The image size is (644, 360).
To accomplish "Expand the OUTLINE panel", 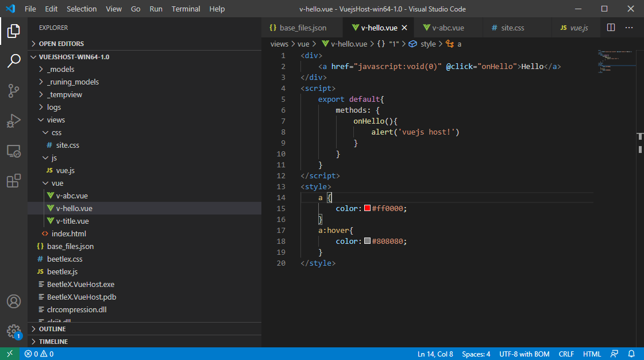I will click(x=144, y=329).
